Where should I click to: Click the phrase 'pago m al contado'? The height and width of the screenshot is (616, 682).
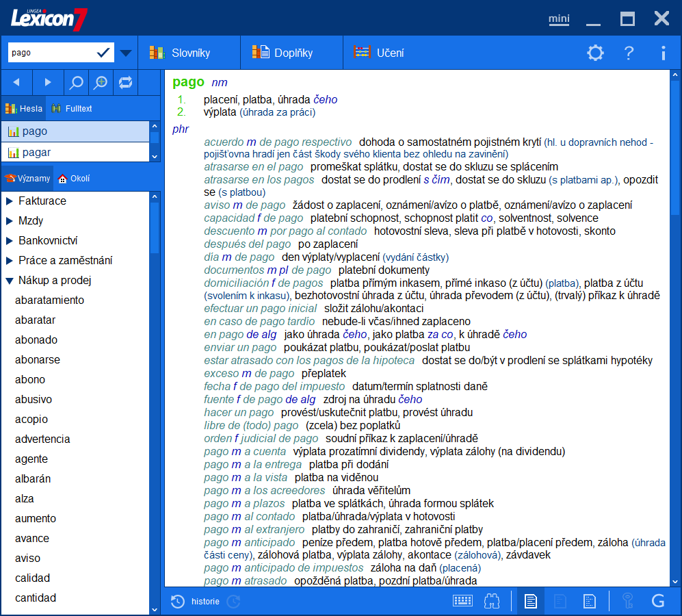(249, 517)
